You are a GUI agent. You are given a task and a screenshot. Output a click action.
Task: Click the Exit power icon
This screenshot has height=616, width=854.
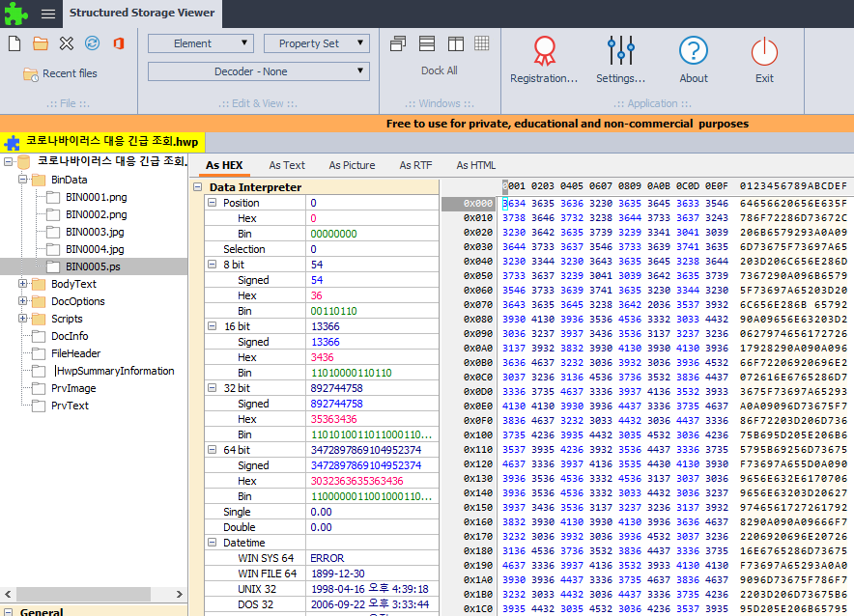coord(764,60)
